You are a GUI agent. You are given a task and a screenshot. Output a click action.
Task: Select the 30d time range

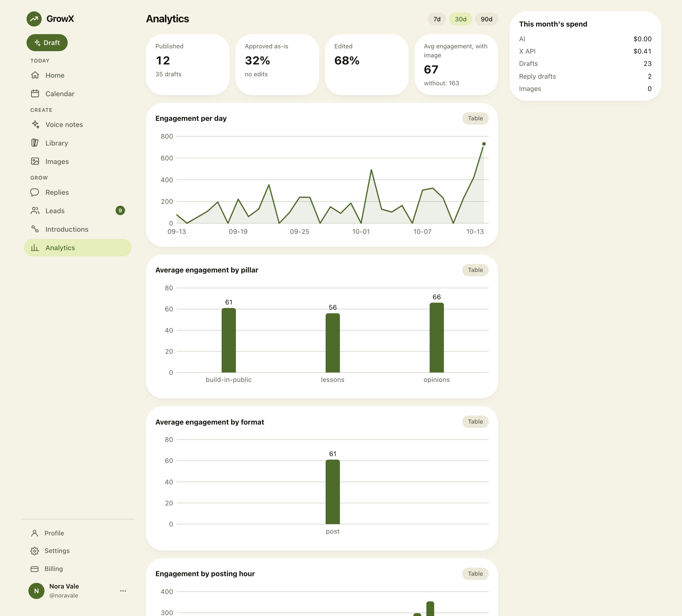pyautogui.click(x=460, y=19)
